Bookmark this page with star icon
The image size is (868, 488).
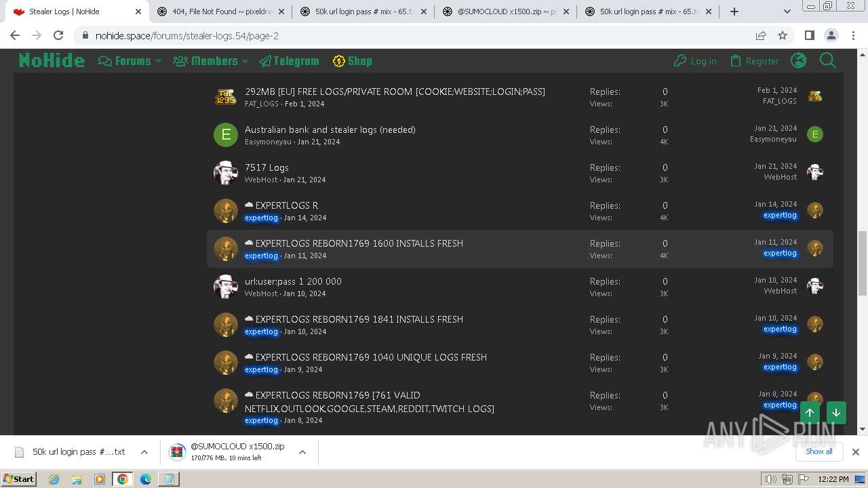pyautogui.click(x=783, y=35)
